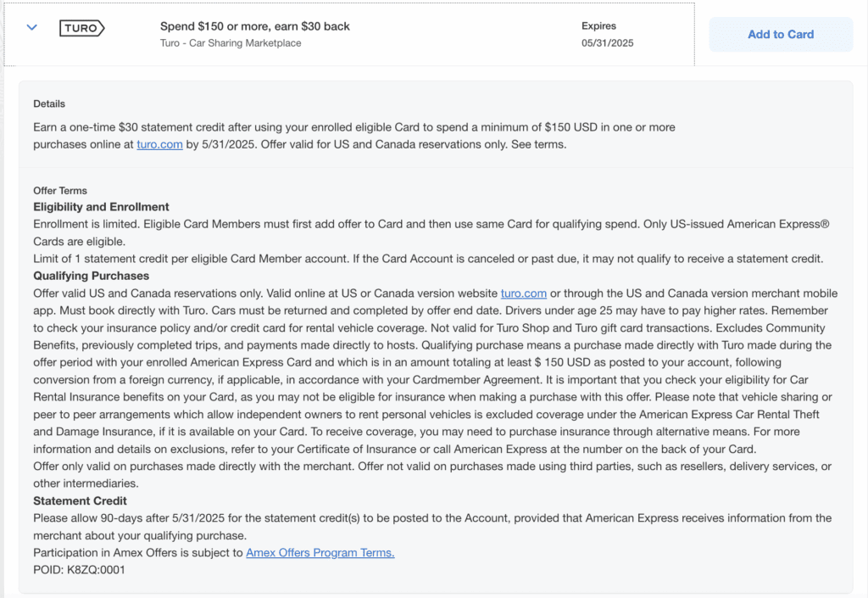Select the "Spend $150 or more" offer title
This screenshot has width=868, height=598.
(254, 26)
